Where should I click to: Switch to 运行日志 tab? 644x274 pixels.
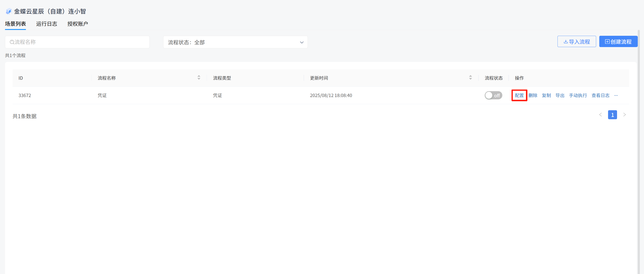pyautogui.click(x=47, y=24)
